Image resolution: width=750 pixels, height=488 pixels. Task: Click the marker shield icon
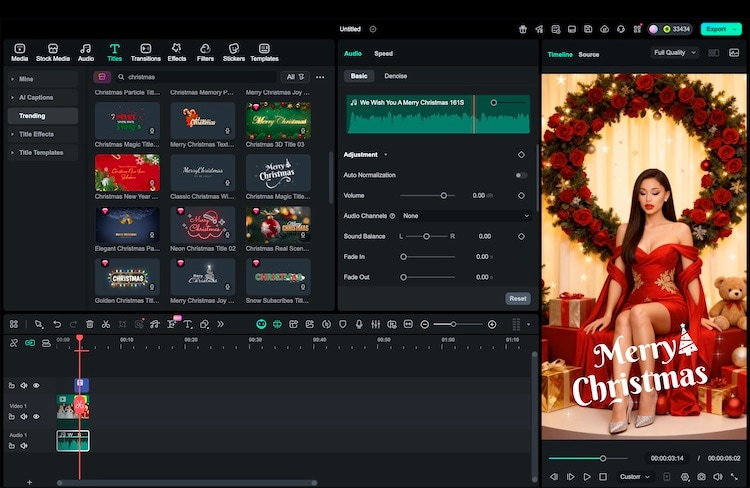tap(342, 324)
